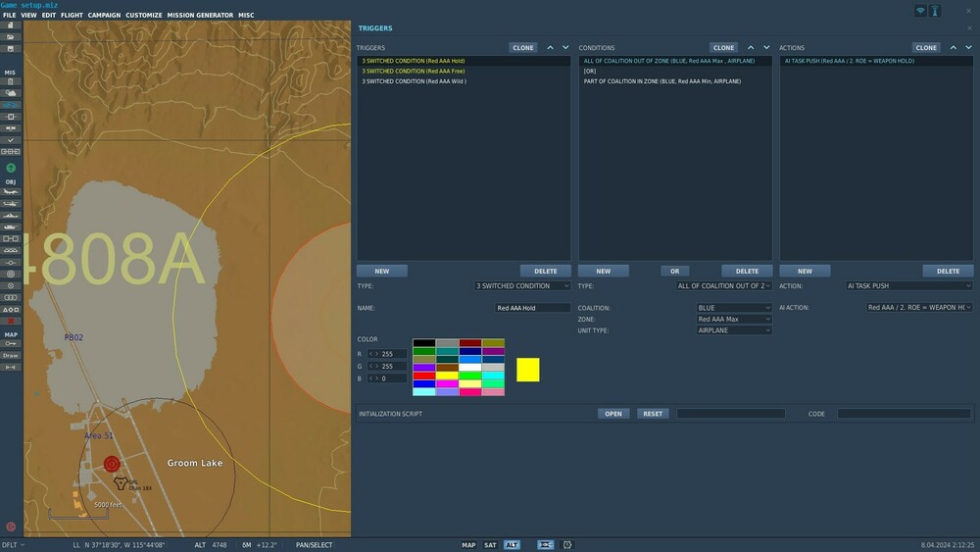Open the AI ACTION dropdown
This screenshot has height=552, width=980.
click(919, 308)
